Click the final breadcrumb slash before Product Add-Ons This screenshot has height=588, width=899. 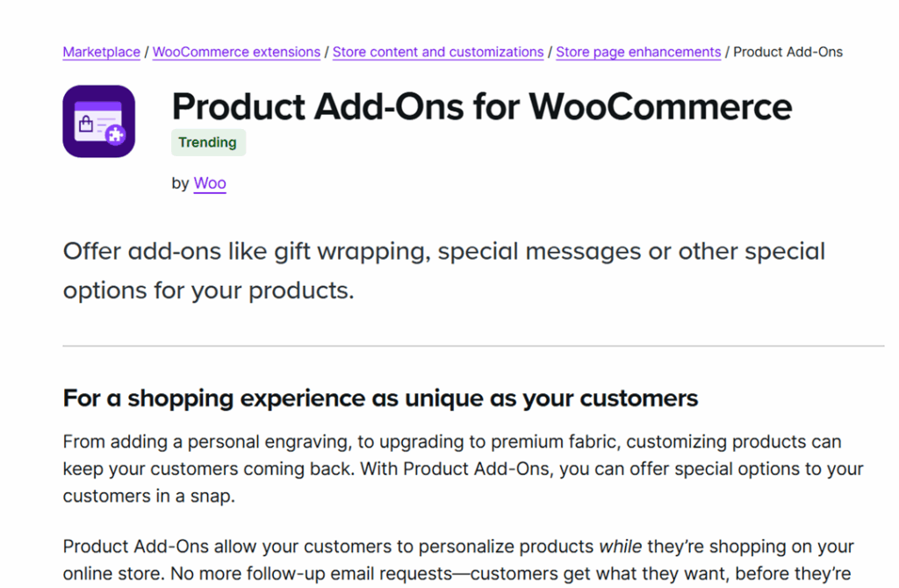click(727, 52)
